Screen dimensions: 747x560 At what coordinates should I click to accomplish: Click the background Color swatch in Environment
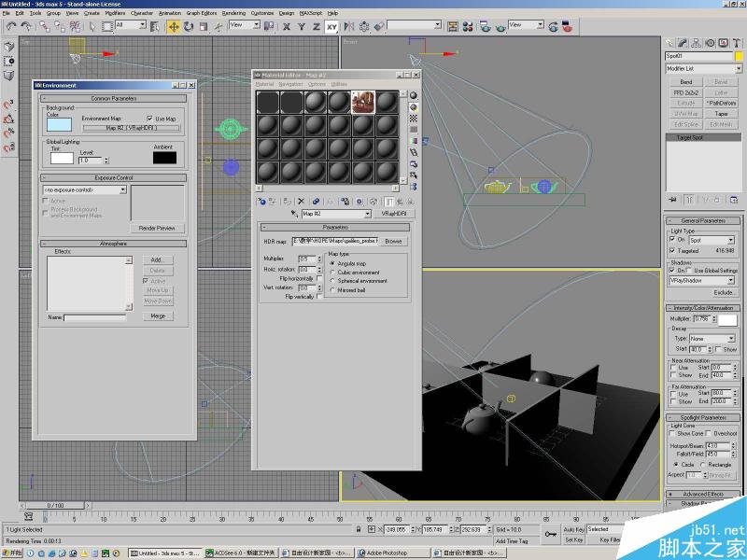59,124
